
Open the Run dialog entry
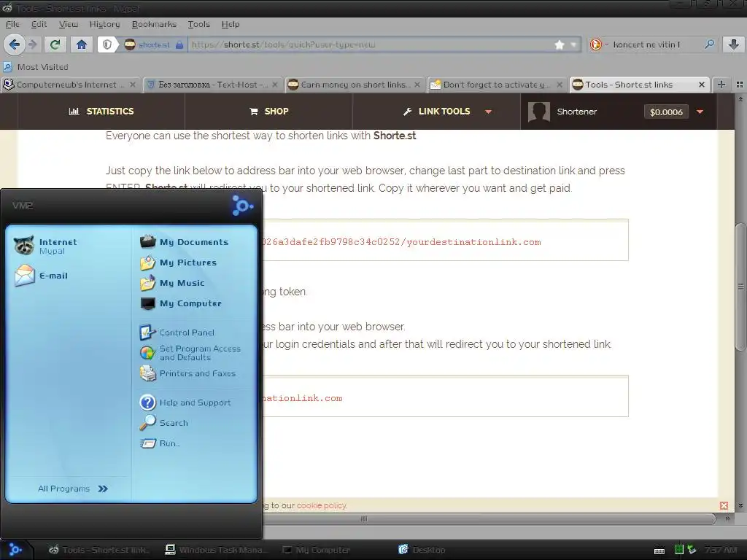click(160, 443)
